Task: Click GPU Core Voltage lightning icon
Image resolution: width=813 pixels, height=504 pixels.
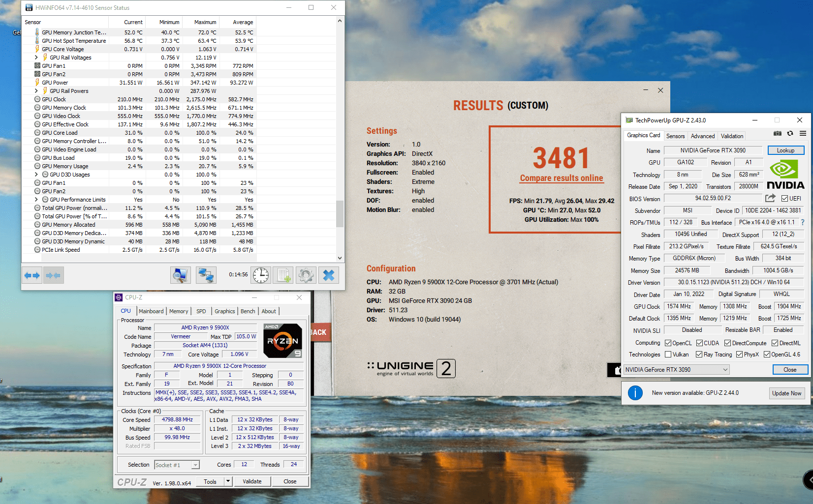Action: 37,49
